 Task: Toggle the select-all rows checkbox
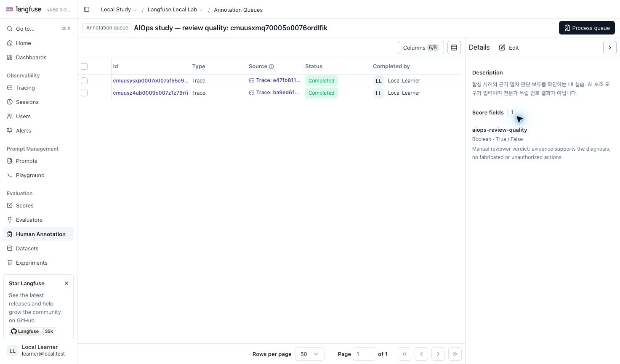[84, 66]
